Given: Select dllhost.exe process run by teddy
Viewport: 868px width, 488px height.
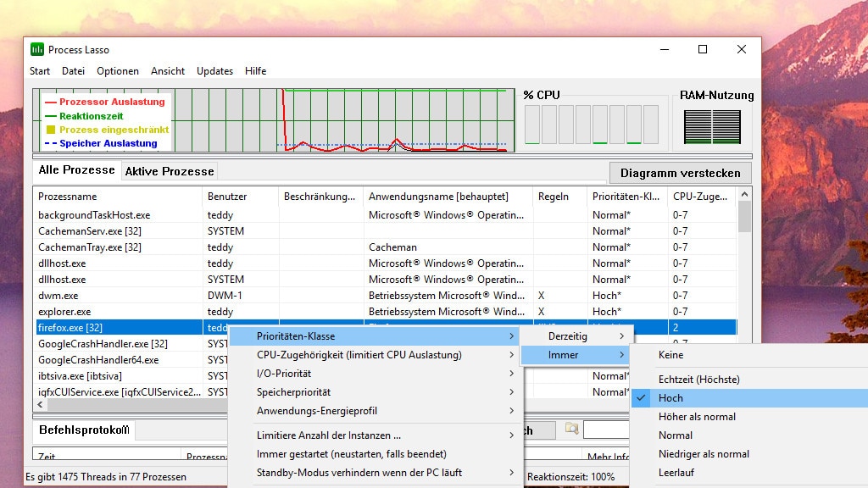Looking at the screenshot, I should (386, 263).
